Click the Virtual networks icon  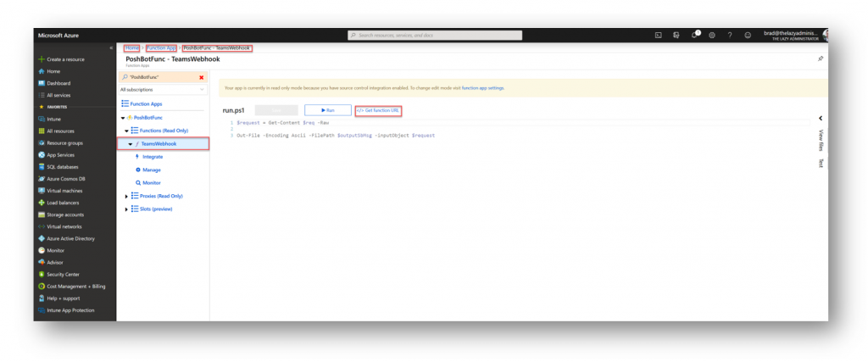point(41,226)
